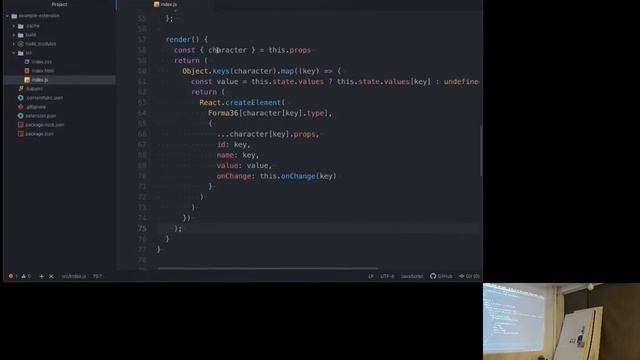Click the index.css file icon in tree
640x360 pixels.
pos(27,62)
